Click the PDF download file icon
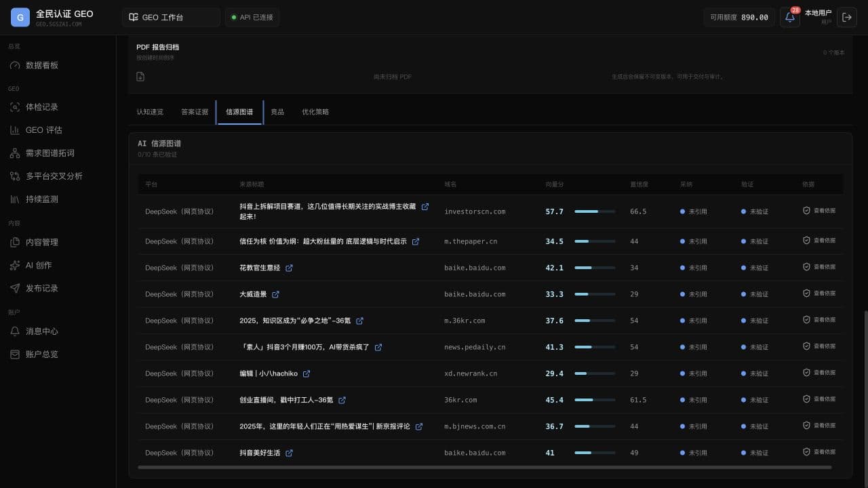Viewport: 868px width, 488px height. pyautogui.click(x=140, y=77)
